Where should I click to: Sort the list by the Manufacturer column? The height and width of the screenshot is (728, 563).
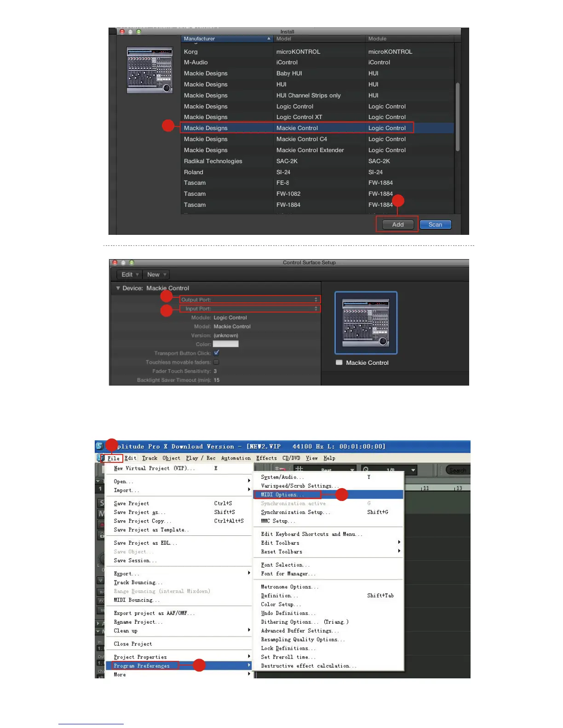click(x=227, y=39)
